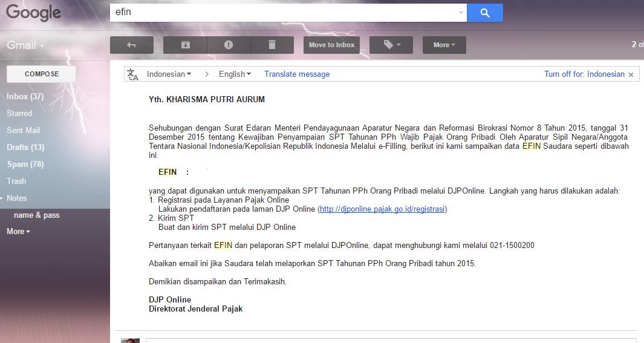Click the DJP Online signature line
644x343 pixels.
click(170, 300)
